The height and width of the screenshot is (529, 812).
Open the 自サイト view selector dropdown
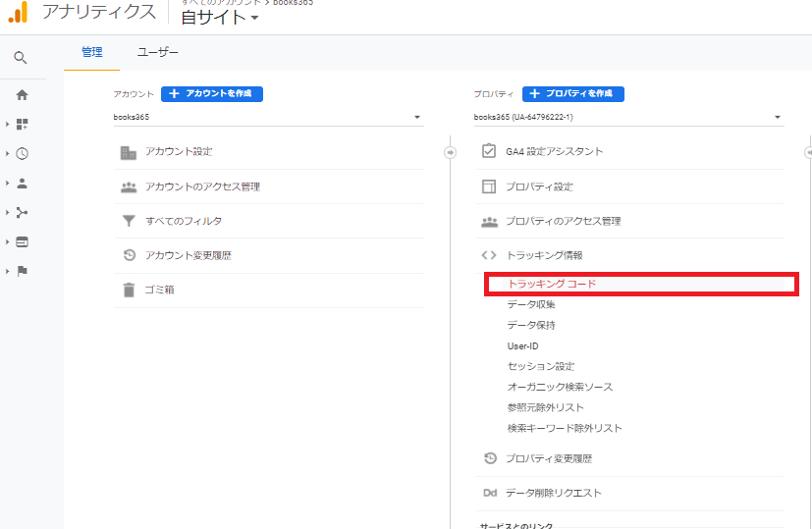point(220,18)
